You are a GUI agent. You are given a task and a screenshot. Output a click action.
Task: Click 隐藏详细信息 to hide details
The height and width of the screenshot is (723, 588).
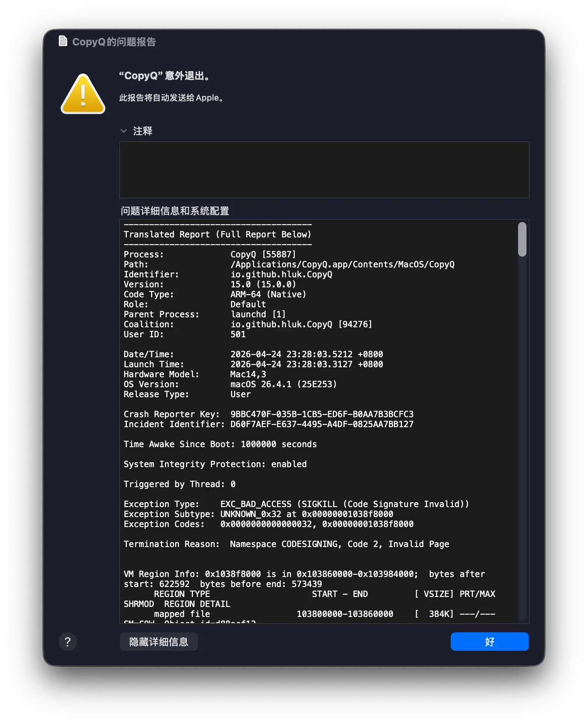coord(159,642)
